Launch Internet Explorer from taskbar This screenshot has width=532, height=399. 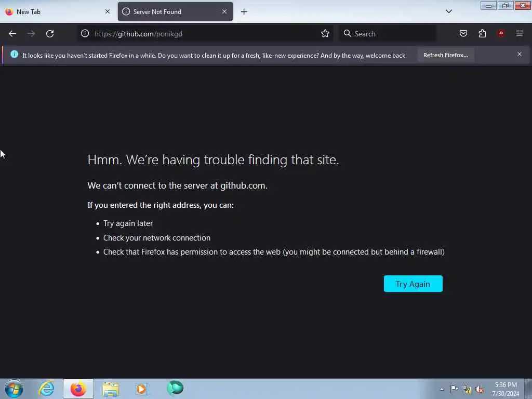(x=46, y=389)
